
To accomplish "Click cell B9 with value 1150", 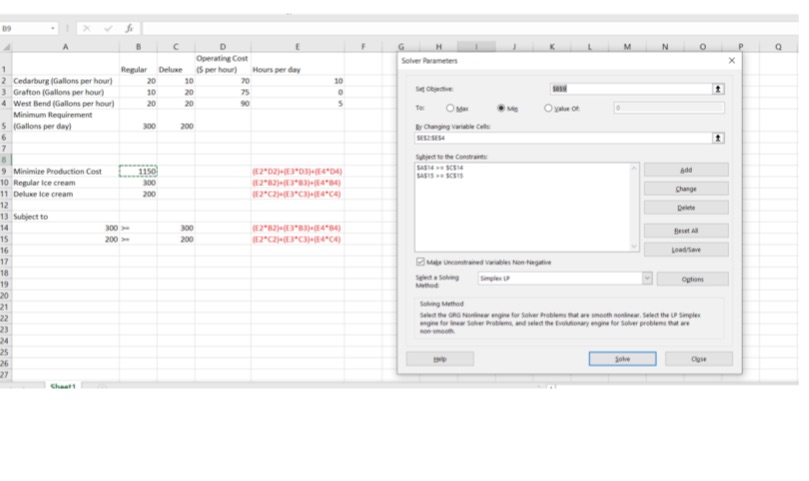I will pyautogui.click(x=138, y=171).
